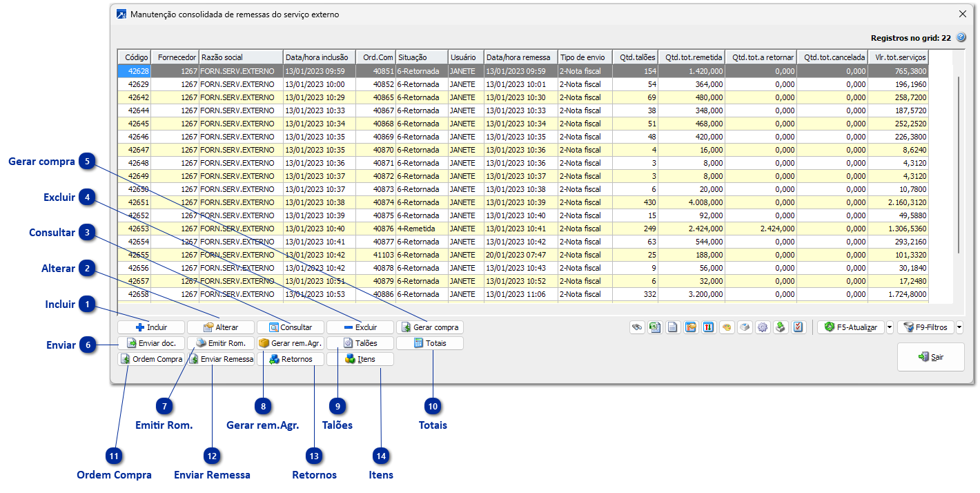Image resolution: width=980 pixels, height=493 pixels.
Task: Open the blue help icon beside record count
Action: [961, 38]
